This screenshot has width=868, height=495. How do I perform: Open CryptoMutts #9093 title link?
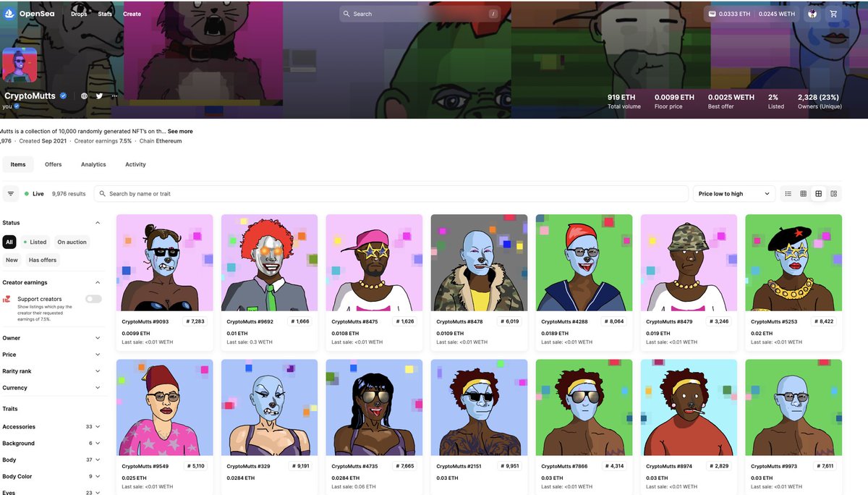pyautogui.click(x=145, y=321)
